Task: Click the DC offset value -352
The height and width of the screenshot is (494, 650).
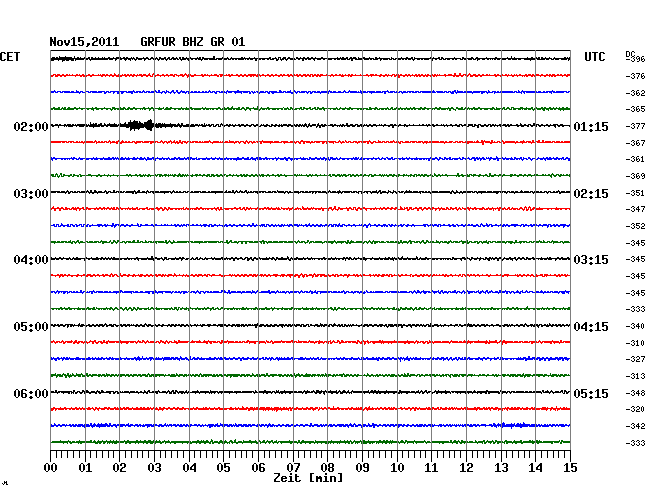Action: click(x=635, y=226)
